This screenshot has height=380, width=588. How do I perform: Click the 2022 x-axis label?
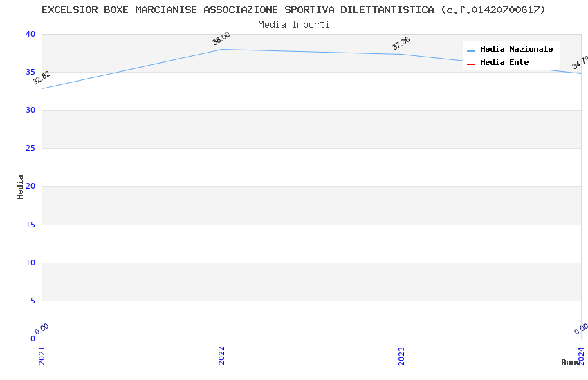click(x=221, y=356)
